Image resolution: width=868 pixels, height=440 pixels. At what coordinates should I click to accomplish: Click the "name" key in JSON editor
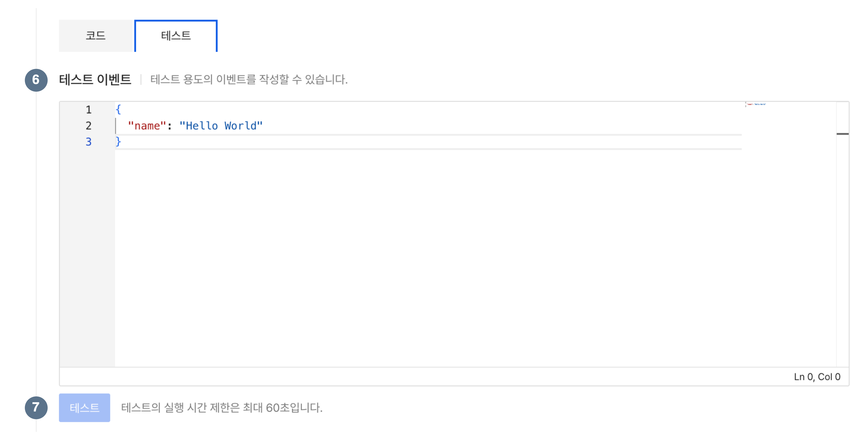coord(147,126)
